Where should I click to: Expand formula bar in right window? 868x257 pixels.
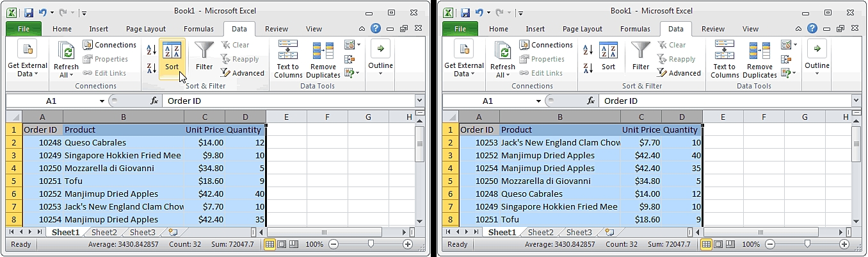856,101
